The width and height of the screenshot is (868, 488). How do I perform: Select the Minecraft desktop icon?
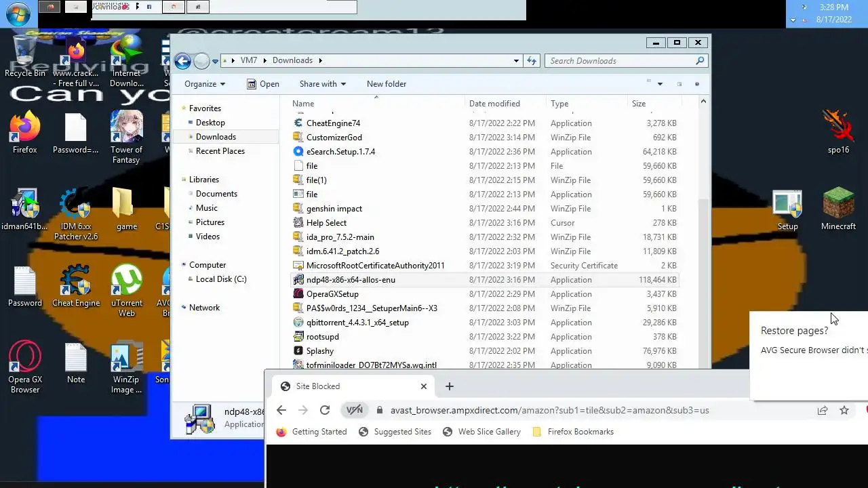coord(838,209)
